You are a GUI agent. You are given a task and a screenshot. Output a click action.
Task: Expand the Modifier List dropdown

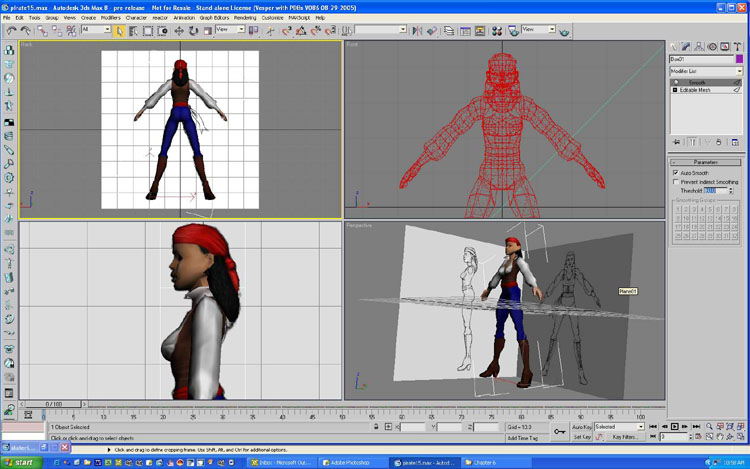(x=739, y=71)
